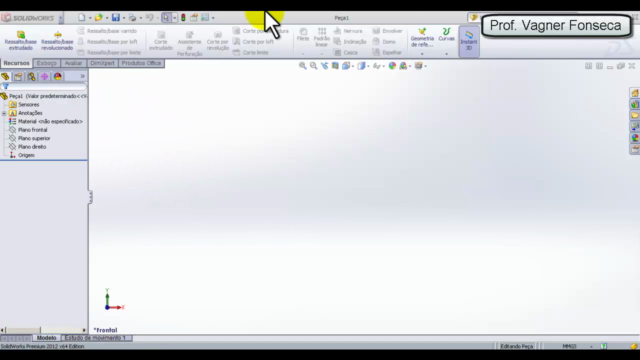The height and width of the screenshot is (360, 640).
Task: Click the Open file icon
Action: 98,18
